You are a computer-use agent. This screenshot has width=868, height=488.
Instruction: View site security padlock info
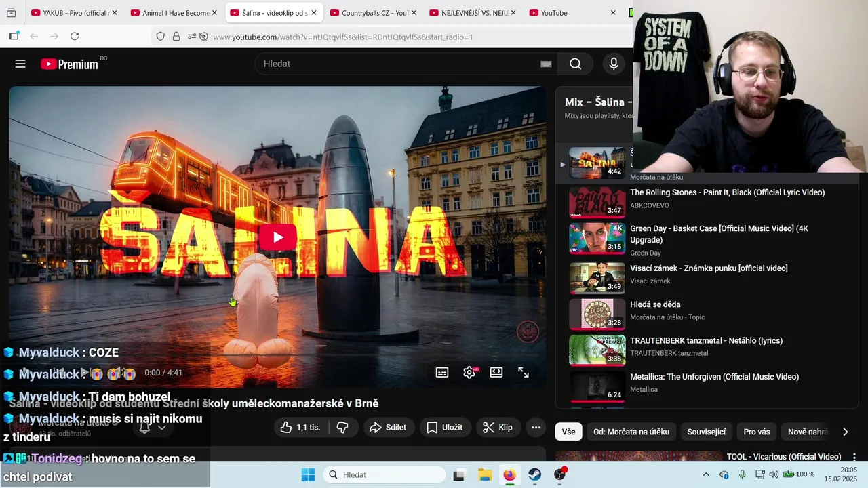click(x=176, y=37)
